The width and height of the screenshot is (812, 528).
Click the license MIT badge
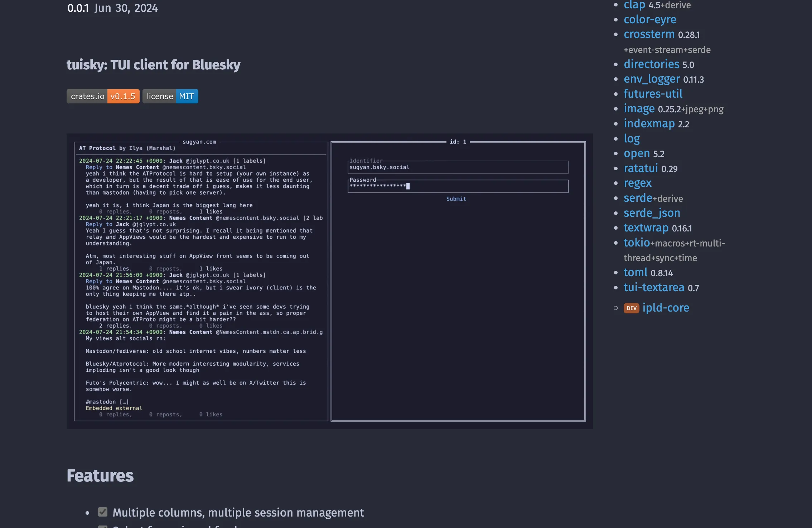click(x=170, y=96)
